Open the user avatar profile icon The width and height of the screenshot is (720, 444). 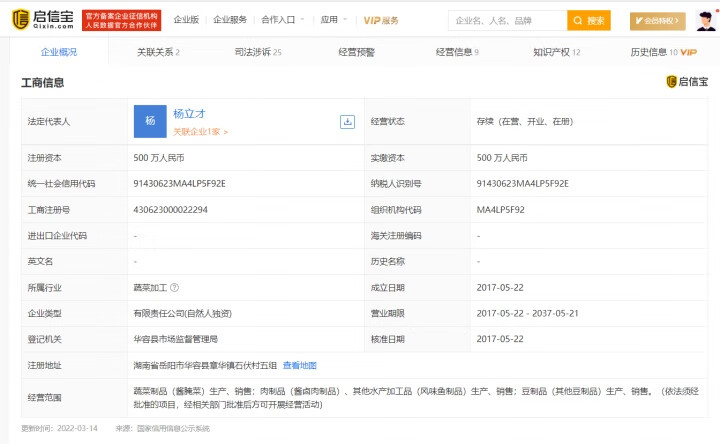coord(706,21)
